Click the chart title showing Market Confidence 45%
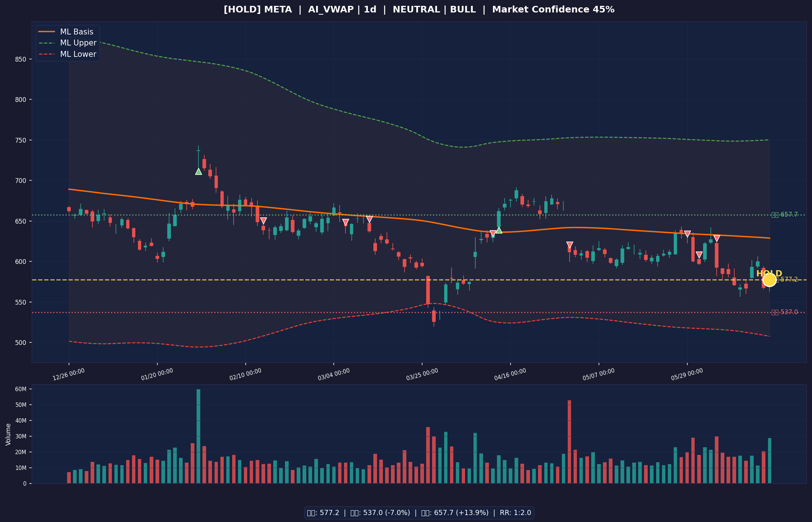This screenshot has width=812, height=522. (x=419, y=10)
